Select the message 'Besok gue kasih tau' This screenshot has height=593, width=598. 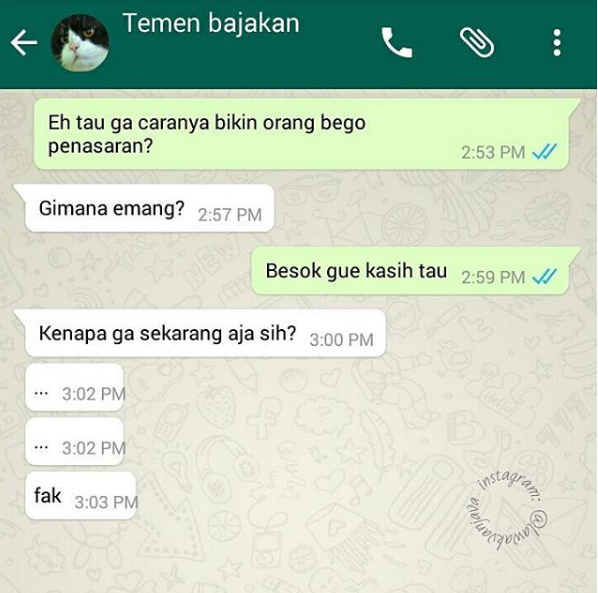410,271
